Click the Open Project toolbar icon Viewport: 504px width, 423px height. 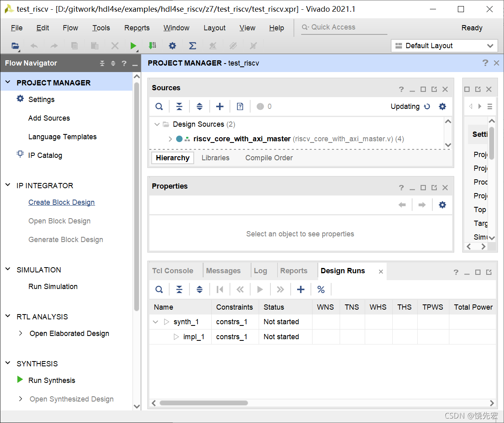click(15, 46)
